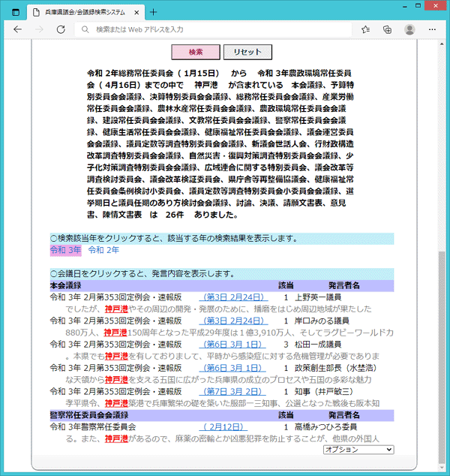Open 第3日 2月24日 link for 岸口みのる議員

pos(233,321)
